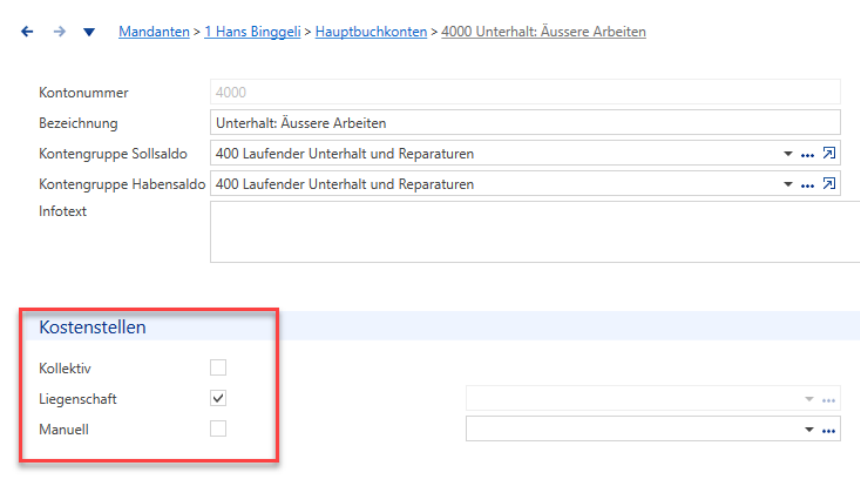Uncheck the Liegenschaft checkbox
This screenshot has height=493, width=861.
tap(218, 398)
